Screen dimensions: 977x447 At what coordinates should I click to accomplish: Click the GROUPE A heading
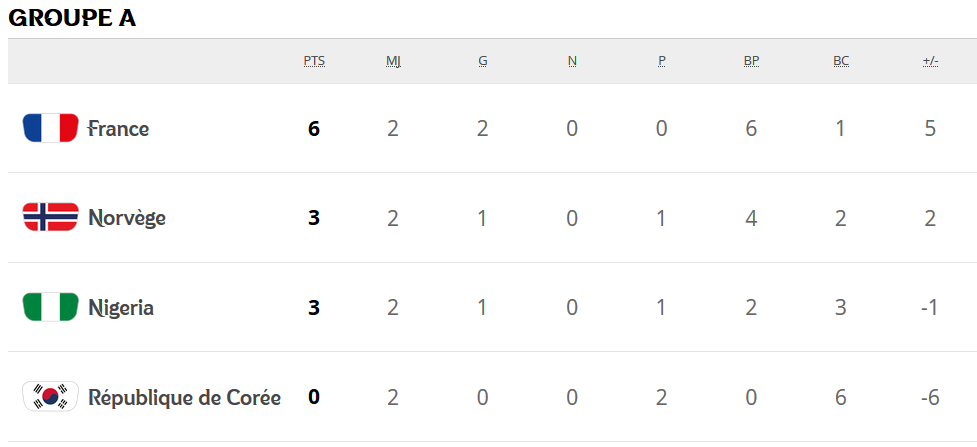72,18
